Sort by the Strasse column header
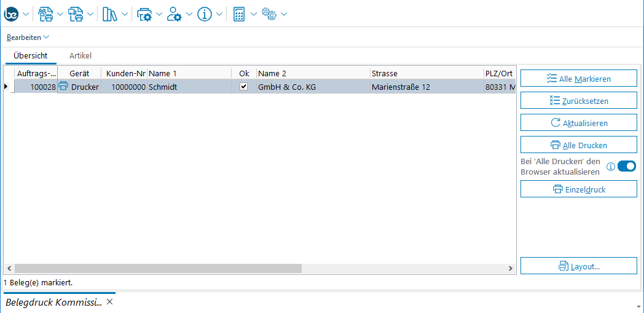The height and width of the screenshot is (313, 644). pos(425,73)
